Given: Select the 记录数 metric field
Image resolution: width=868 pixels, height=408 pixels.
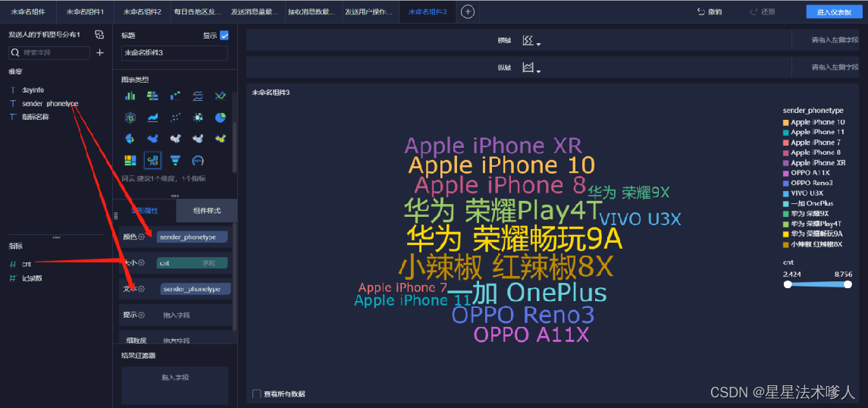Looking at the screenshot, I should [x=32, y=278].
